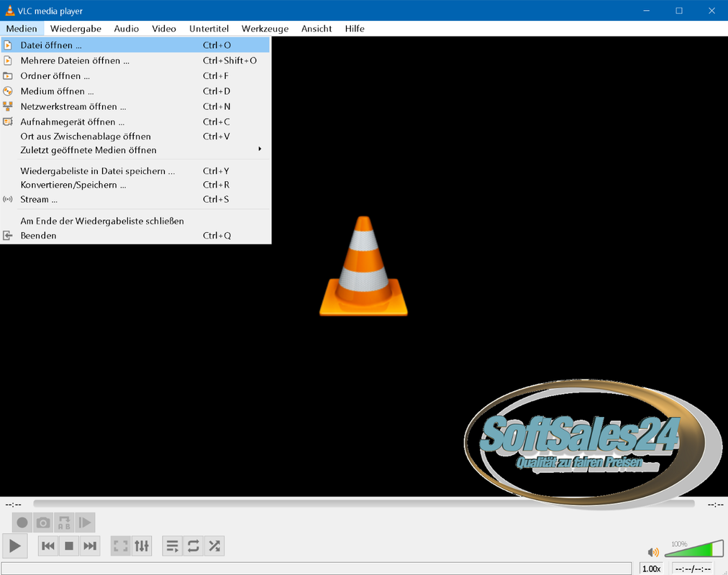This screenshot has width=728, height=575.
Task: Select Ordner öffnen from the menu
Action: (135, 75)
